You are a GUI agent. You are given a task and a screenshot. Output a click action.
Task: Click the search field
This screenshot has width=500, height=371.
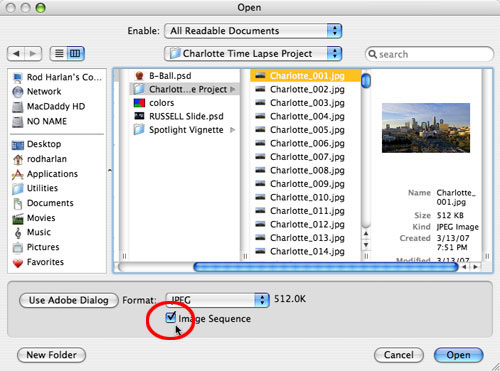[x=429, y=54]
